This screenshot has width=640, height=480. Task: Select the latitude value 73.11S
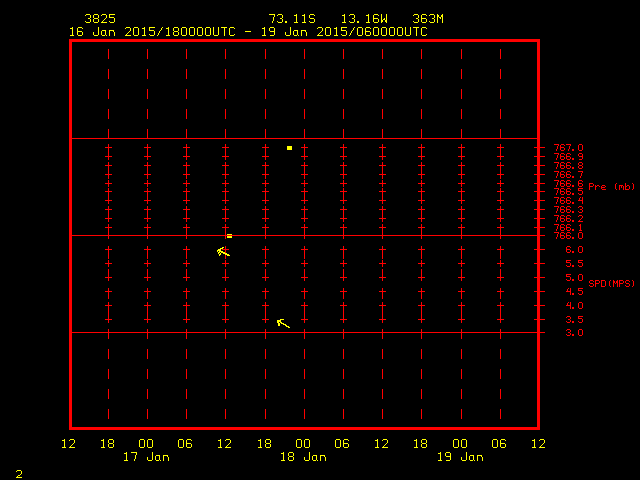pos(292,19)
